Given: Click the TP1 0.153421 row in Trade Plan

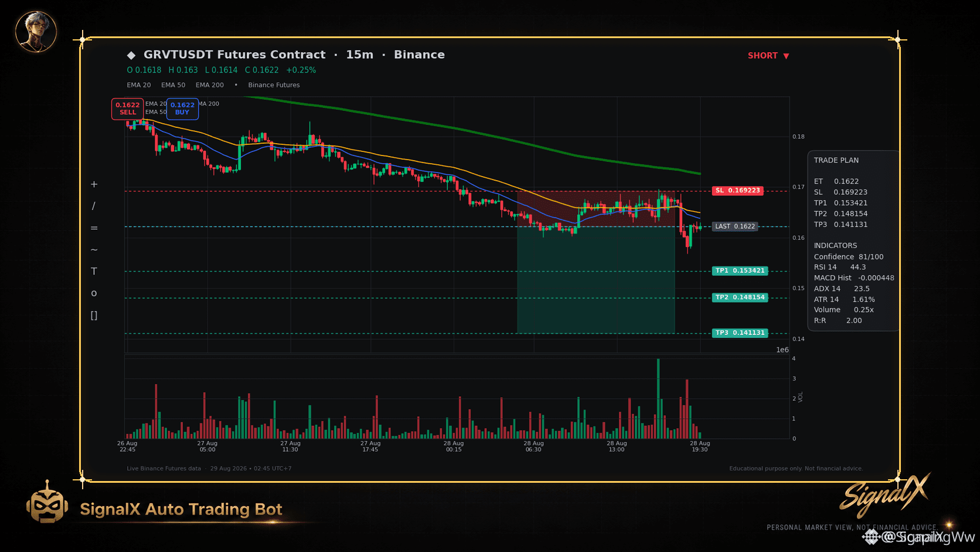Looking at the screenshot, I should pos(841,203).
